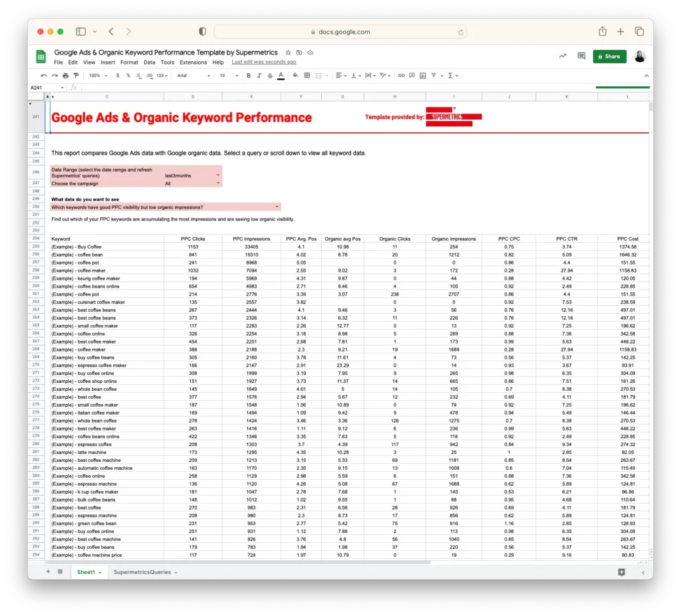Click the undo arrow icon

click(x=44, y=75)
